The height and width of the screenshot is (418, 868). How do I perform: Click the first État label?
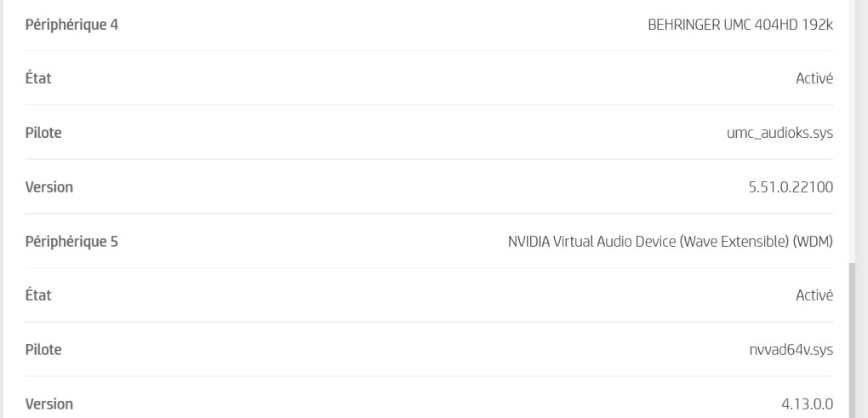(38, 78)
